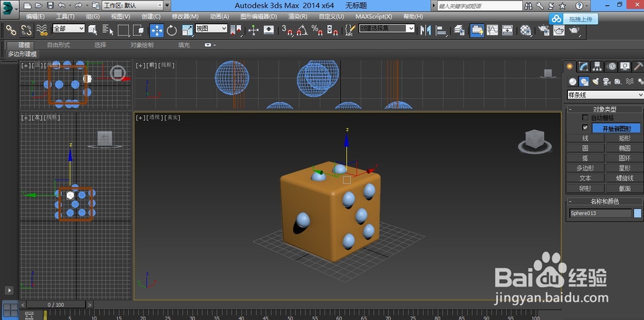Select the Lights category icon

tap(595, 81)
